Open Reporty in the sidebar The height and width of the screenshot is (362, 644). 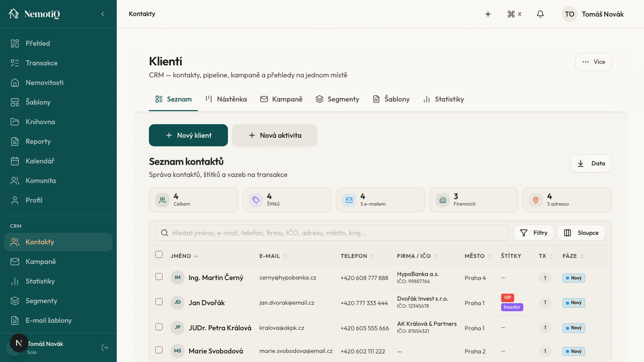58,141
